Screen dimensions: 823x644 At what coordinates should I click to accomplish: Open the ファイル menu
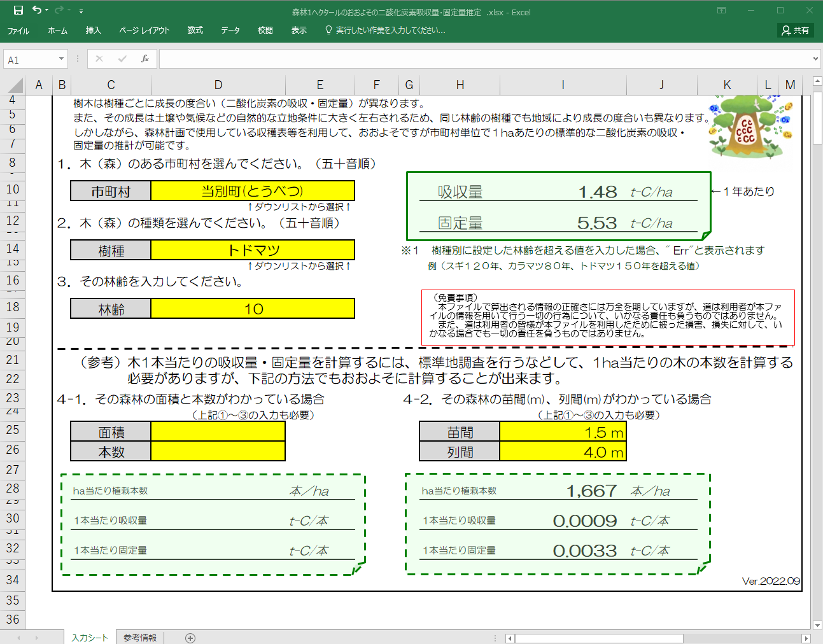coord(18,29)
